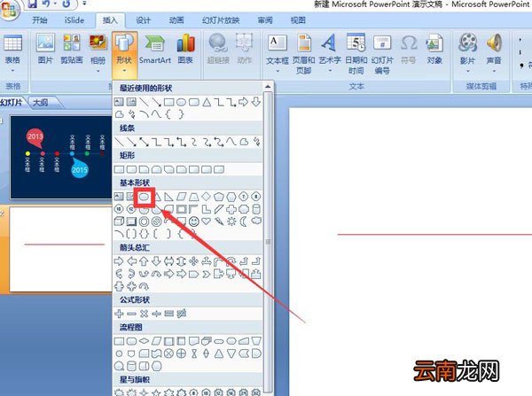532x396 pixels.
Task: Choose the plus sign in 公式形状
Action: pos(119,314)
